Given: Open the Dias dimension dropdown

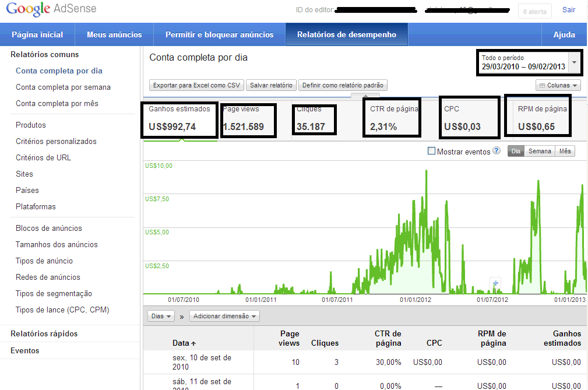Looking at the screenshot, I should [x=161, y=316].
